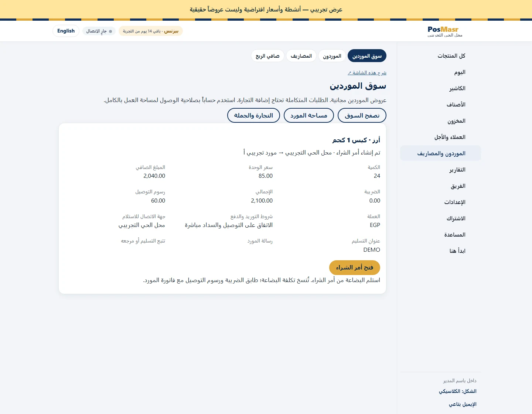Click the 'الاتفاق على التوصيل والسداد مباشرة' terms text
532x414 pixels.
coord(229,225)
